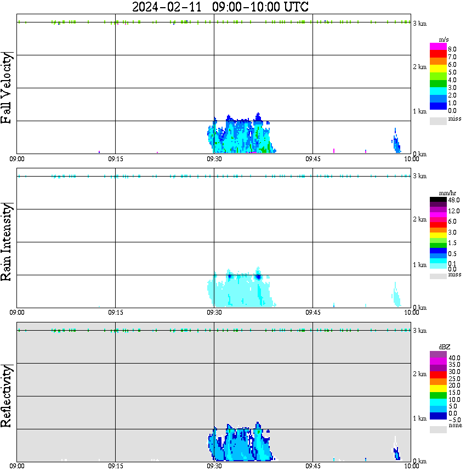This screenshot has height=476, width=466.
Task: Pick the magenta 35.0 dBZ legend swatch
Action: pyautogui.click(x=438, y=361)
